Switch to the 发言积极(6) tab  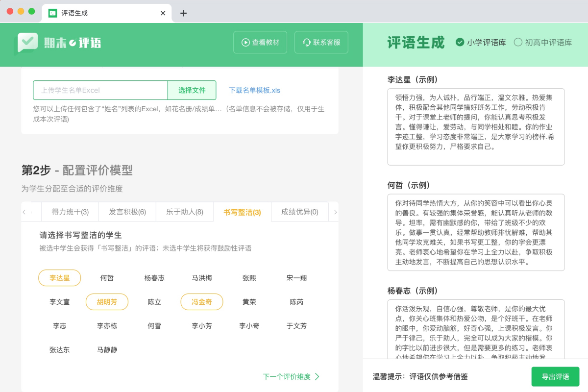pos(127,212)
